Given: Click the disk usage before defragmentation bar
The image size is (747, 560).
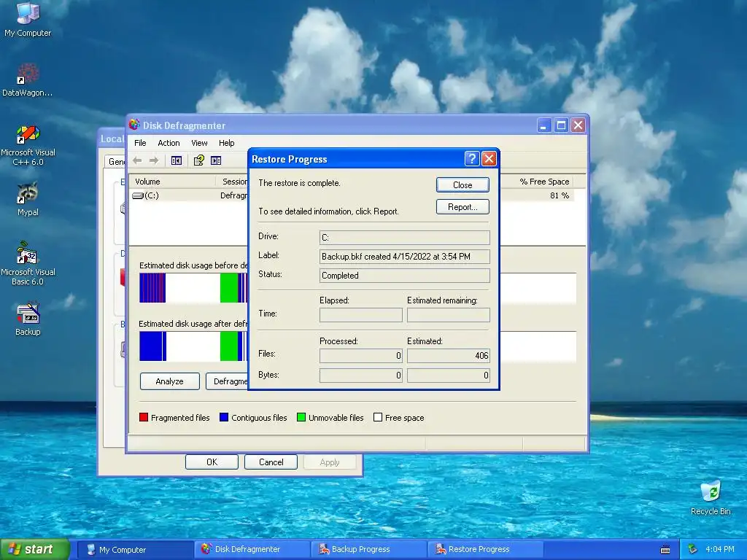Looking at the screenshot, I should [193, 287].
